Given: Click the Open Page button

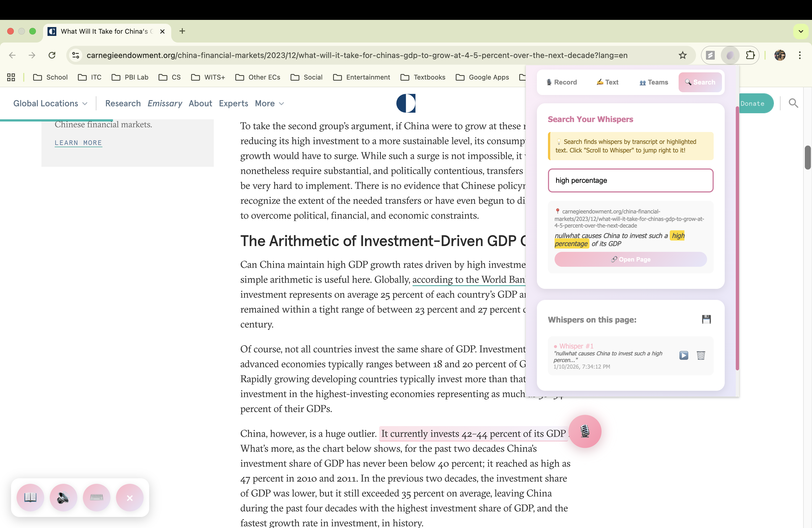Looking at the screenshot, I should [x=630, y=259].
